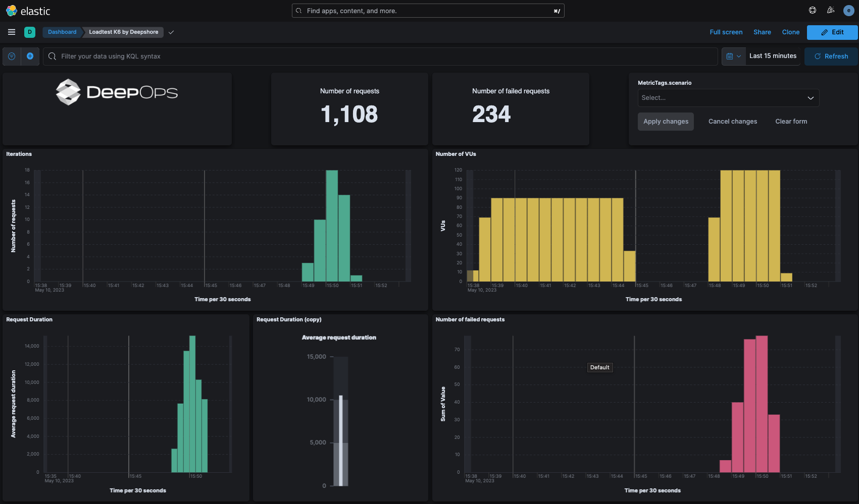Open the main navigation hamburger menu

click(x=12, y=32)
